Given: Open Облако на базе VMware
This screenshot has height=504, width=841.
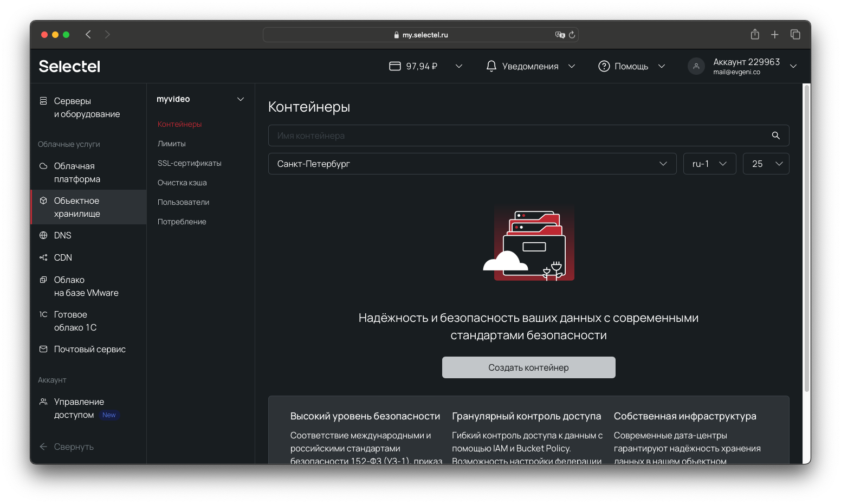Looking at the screenshot, I should point(88,286).
